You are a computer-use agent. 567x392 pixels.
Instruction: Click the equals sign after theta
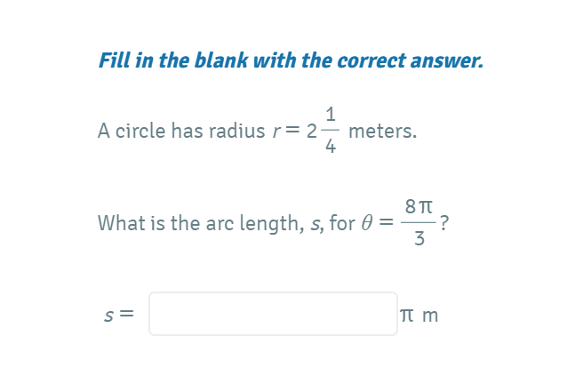[x=386, y=221]
